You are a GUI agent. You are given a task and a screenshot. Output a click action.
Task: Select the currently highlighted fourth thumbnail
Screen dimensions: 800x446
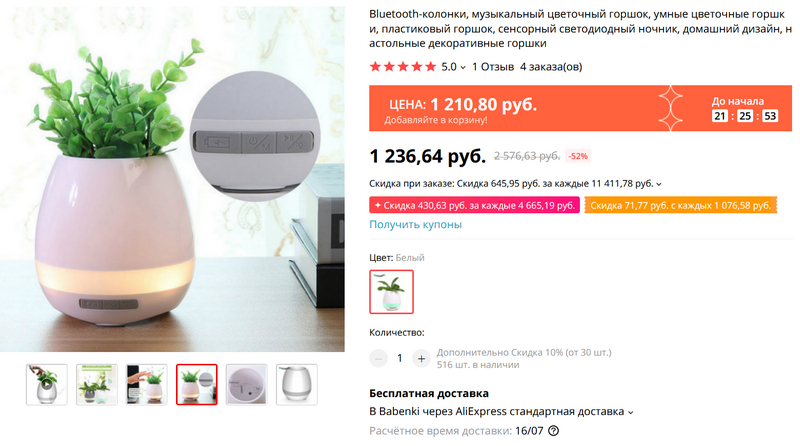click(196, 385)
